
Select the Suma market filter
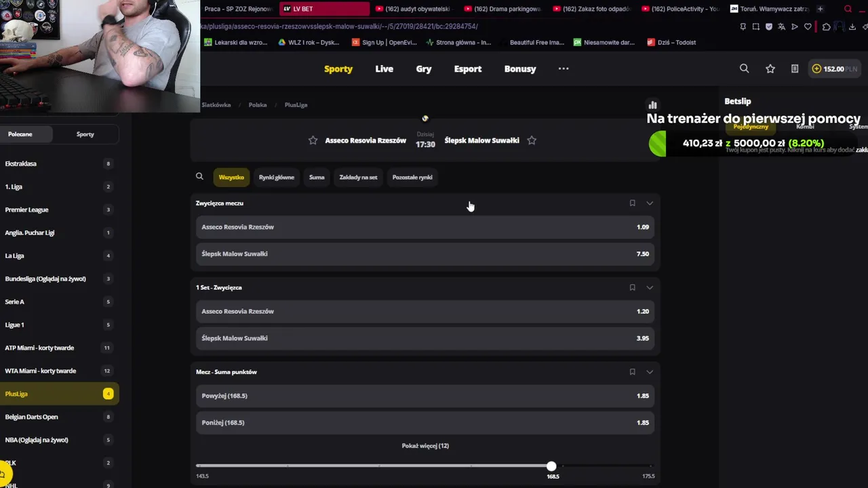(x=317, y=177)
